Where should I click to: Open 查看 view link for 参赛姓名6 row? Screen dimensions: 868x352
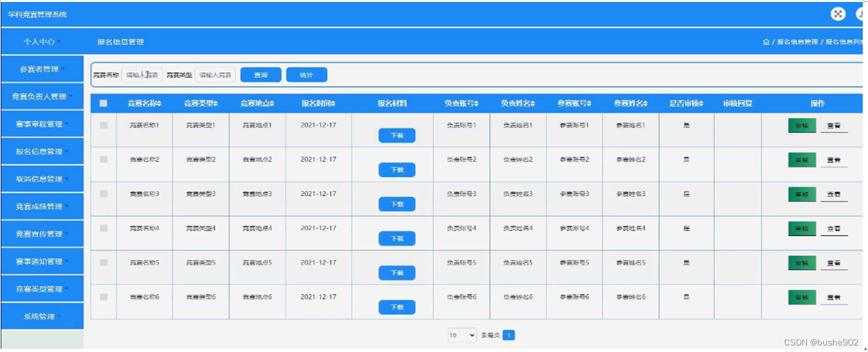(x=834, y=297)
